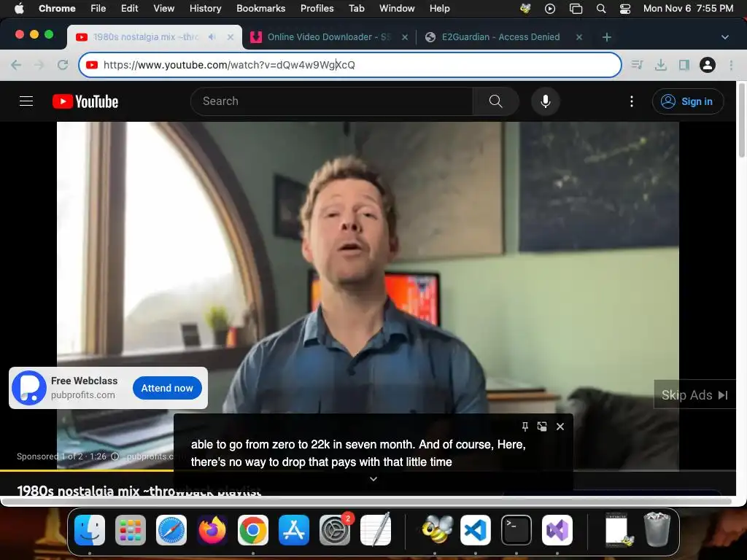Viewport: 747px width, 560px height.
Task: Open Chrome three-dot menu
Action: [x=731, y=65]
